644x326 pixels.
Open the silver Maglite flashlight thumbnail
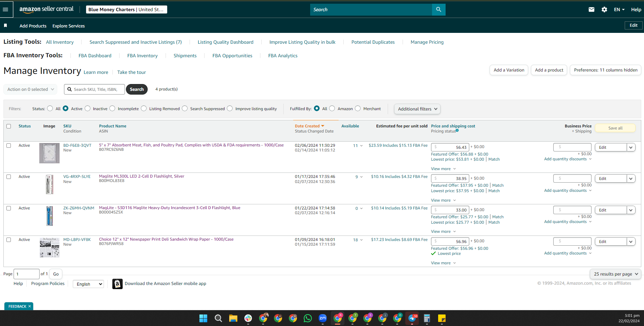(49, 184)
